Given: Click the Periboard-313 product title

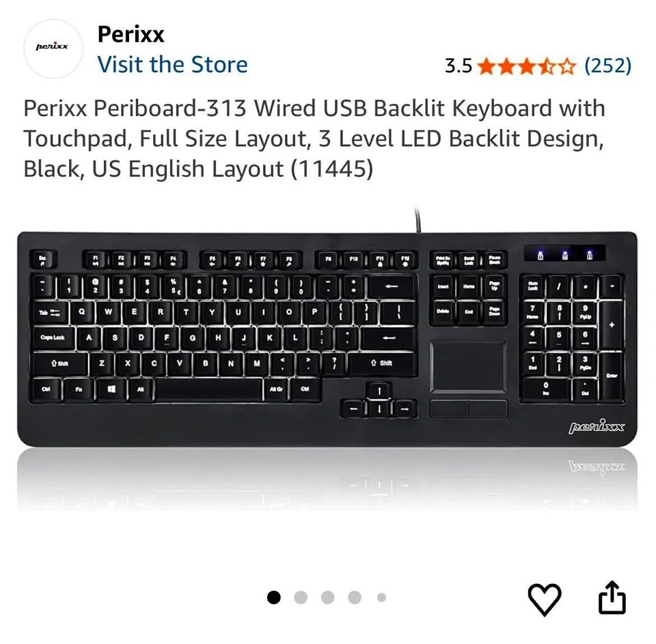Looking at the screenshot, I should click(314, 139).
